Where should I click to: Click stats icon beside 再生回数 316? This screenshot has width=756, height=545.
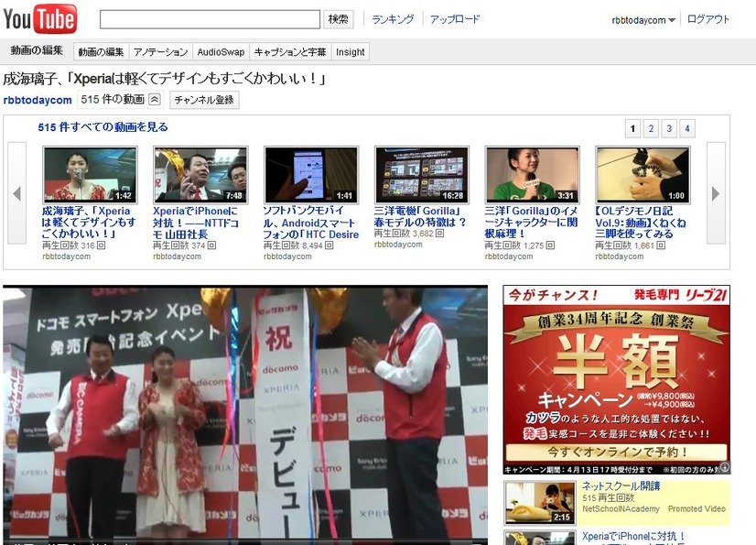coord(102,245)
